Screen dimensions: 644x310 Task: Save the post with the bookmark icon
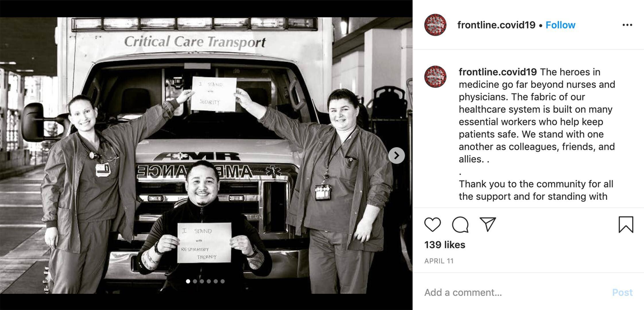(x=626, y=224)
